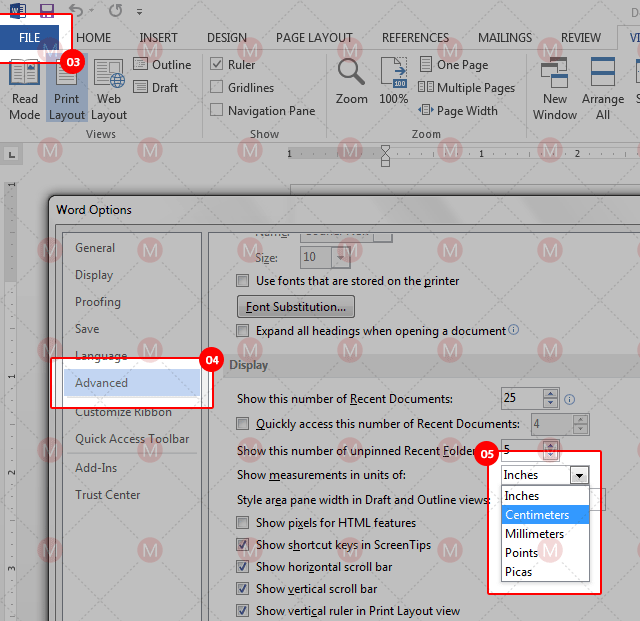Click the Font Substitution button

[x=296, y=307]
